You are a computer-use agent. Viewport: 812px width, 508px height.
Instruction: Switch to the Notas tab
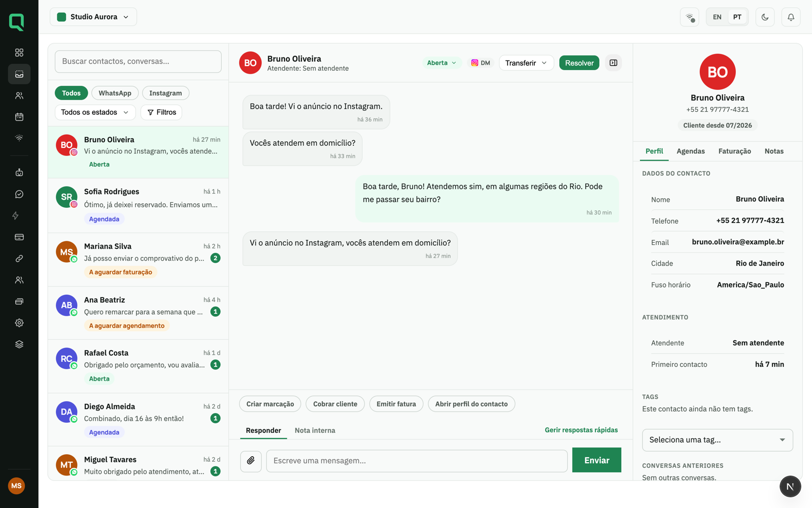[774, 151]
